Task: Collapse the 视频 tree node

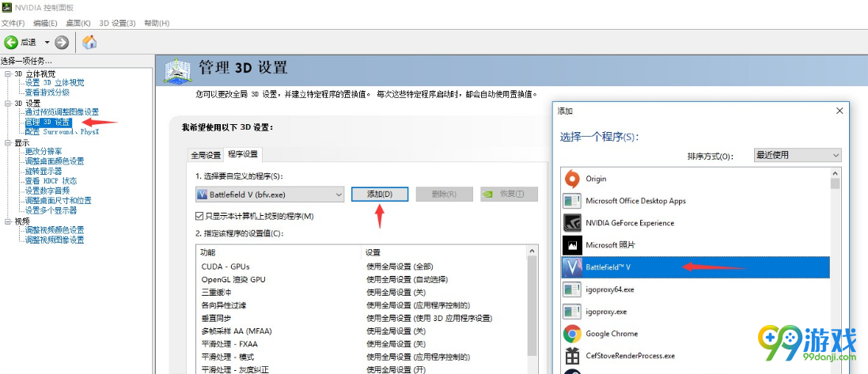Action: click(x=7, y=221)
